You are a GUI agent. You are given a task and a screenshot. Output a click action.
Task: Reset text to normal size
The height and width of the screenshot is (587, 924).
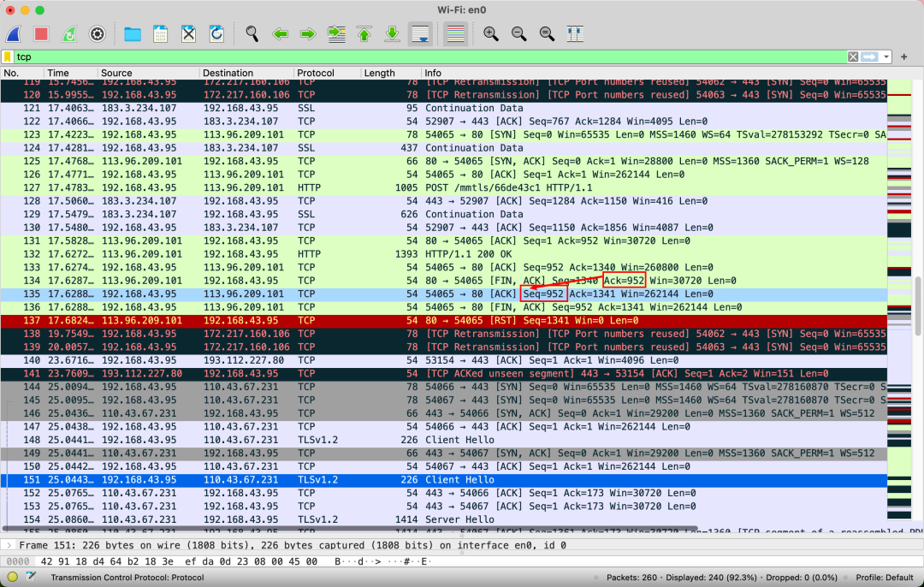pos(547,34)
